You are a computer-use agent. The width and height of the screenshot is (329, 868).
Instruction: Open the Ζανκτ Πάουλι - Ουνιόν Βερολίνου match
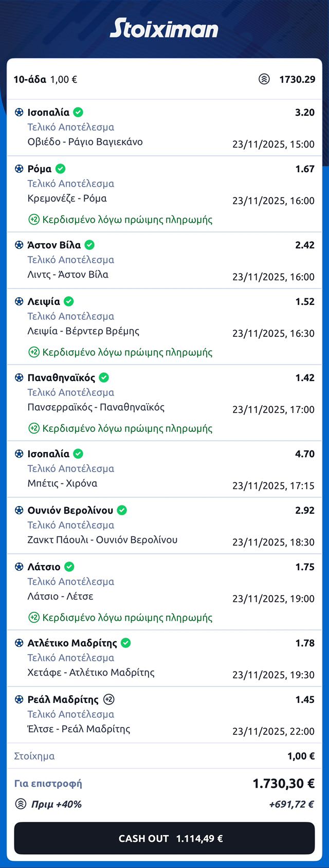102,540
